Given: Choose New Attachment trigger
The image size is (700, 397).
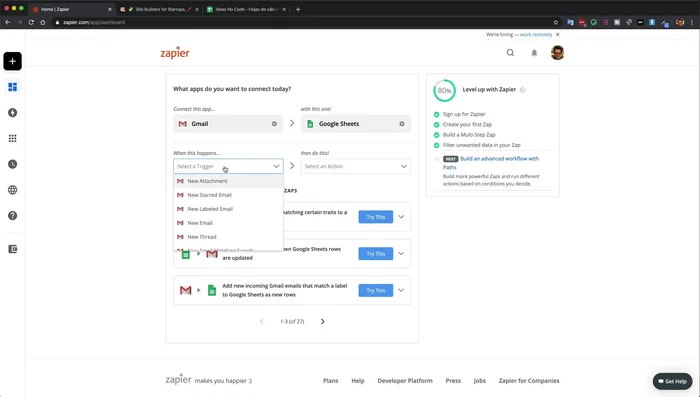Looking at the screenshot, I should [x=228, y=181].
